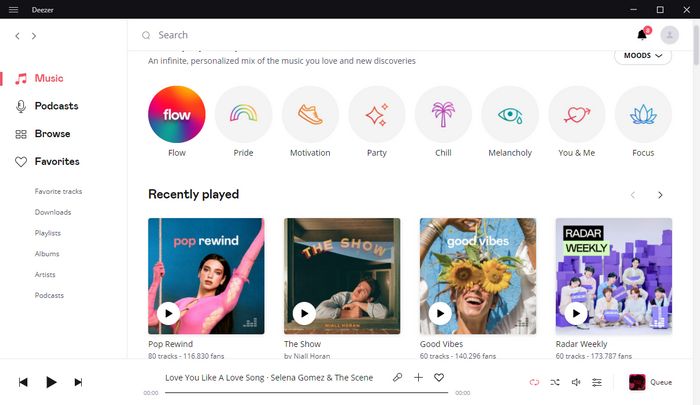Open the Radar Weekly title link
Image resolution: width=700 pixels, height=405 pixels.
click(x=581, y=344)
